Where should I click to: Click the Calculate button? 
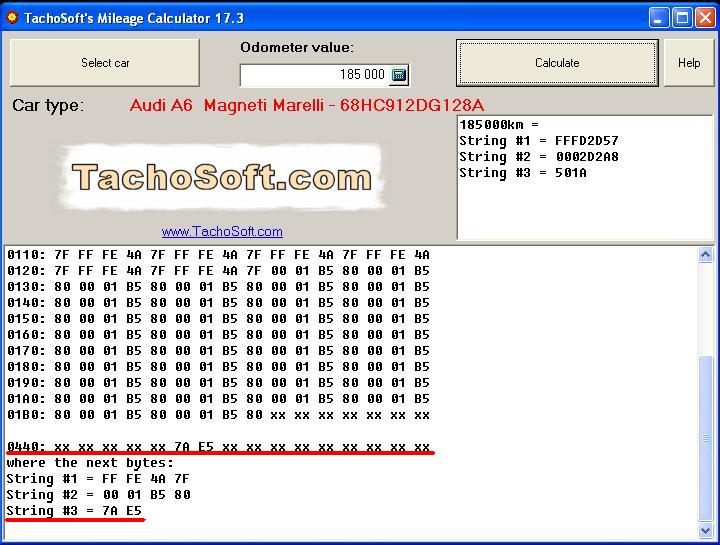[x=557, y=62]
